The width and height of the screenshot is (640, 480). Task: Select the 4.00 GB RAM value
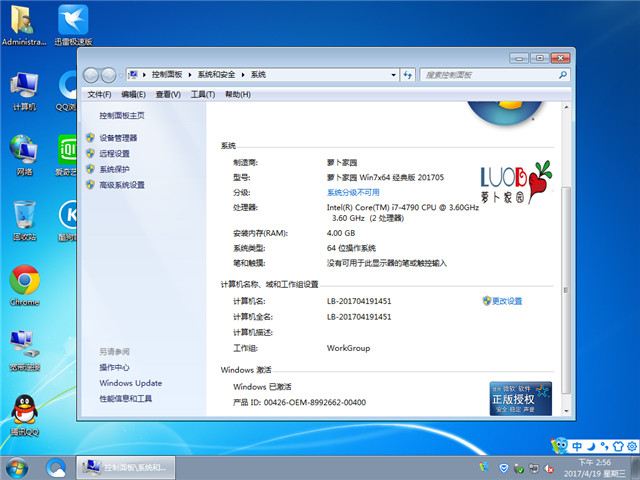point(341,233)
